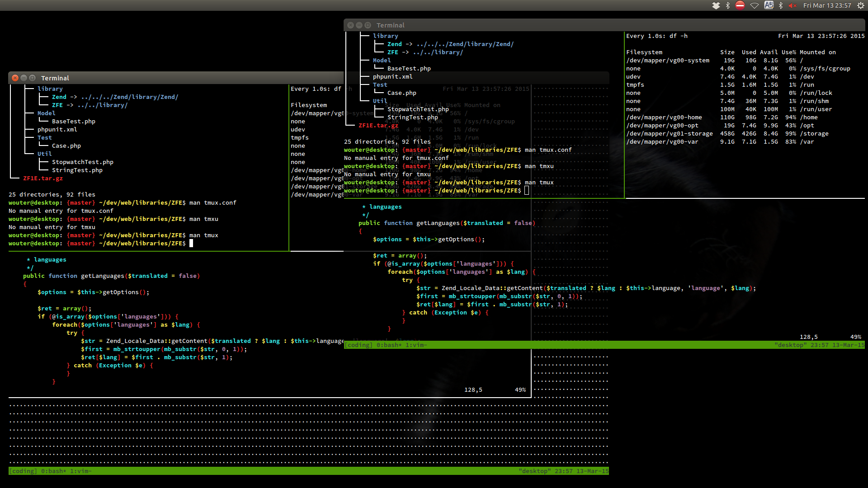Maximize the right Terminal window
Screen dimensions: 868x488
tap(368, 25)
